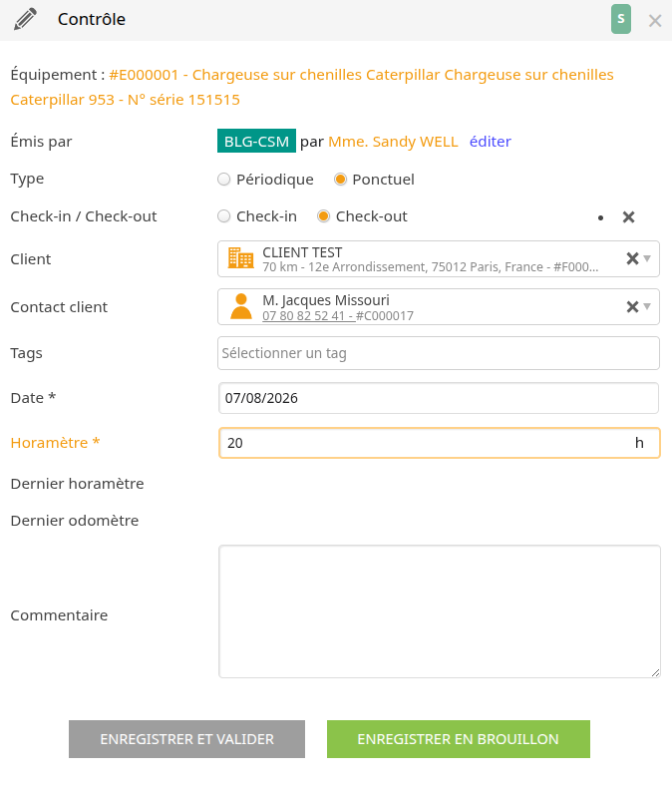Image resolution: width=672 pixels, height=792 pixels.
Task: Click the BLG-CSM agency badge
Action: pyautogui.click(x=256, y=141)
